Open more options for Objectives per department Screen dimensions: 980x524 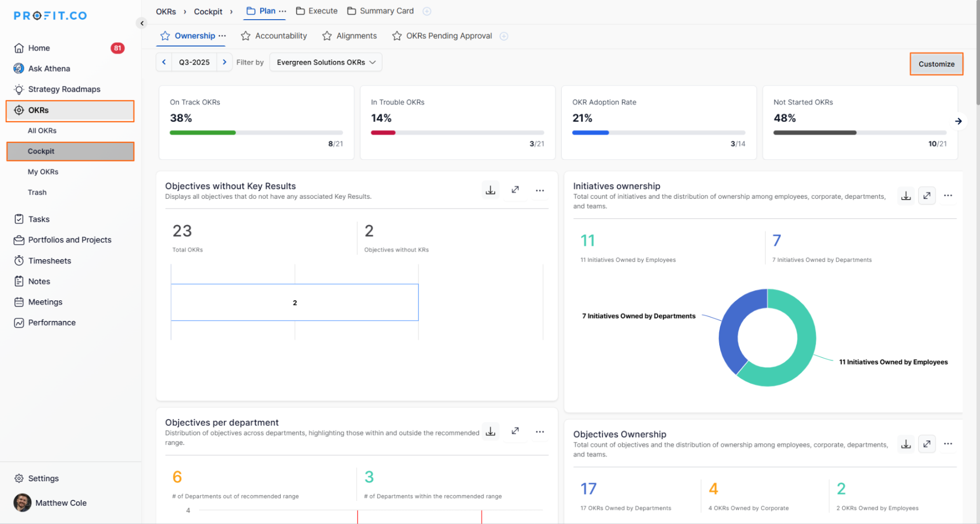(x=539, y=432)
